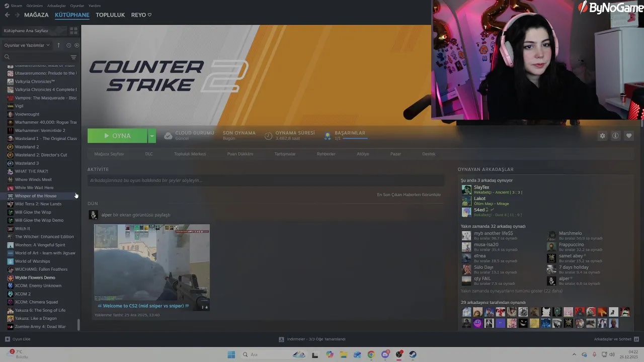Open File Explorer from taskbar
Viewport: 644px width, 362px height.
pyautogui.click(x=344, y=354)
